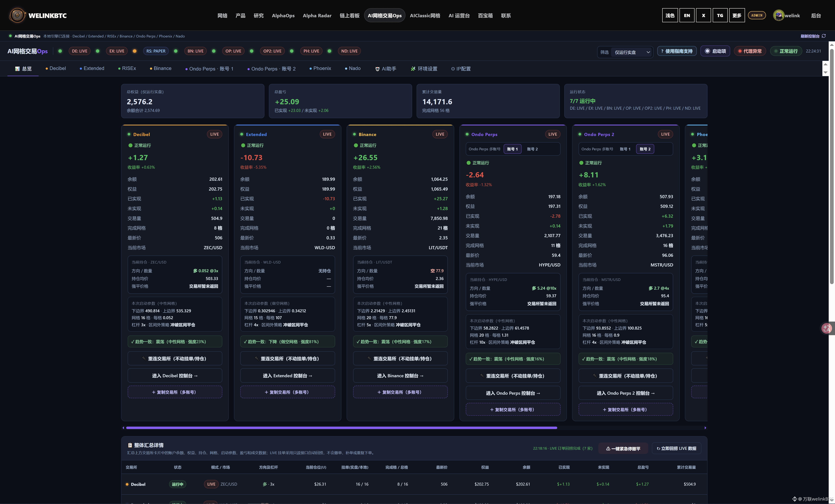Click the 正常运行 status button

click(x=786, y=51)
